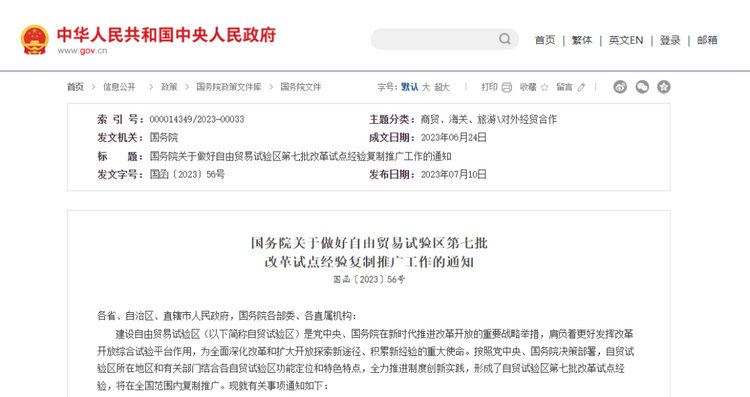Click the 主题分类 value 商贸、海关、旅游

[x=489, y=120]
